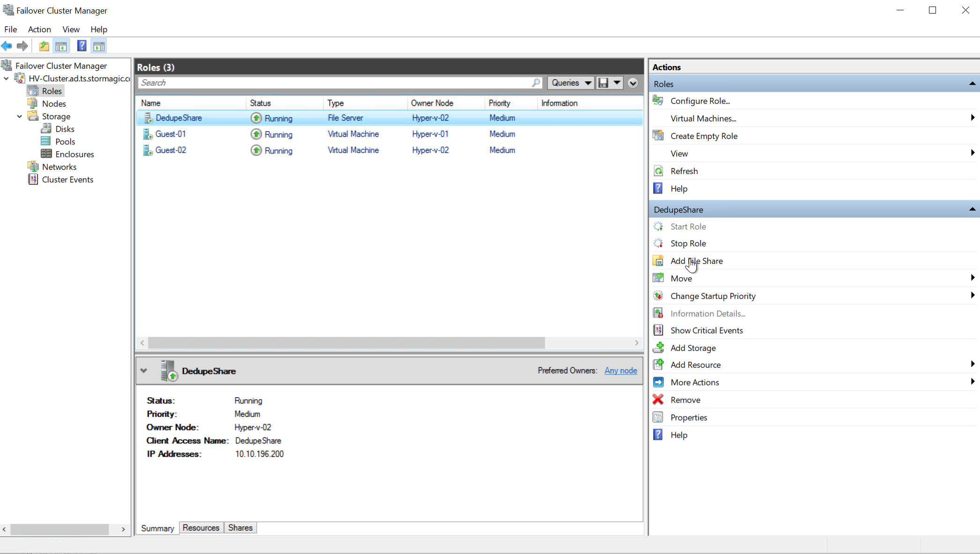Screen dimensions: 980x554
Task: Click the tree pane horizontal scrollbar
Action: pyautogui.click(x=59, y=529)
